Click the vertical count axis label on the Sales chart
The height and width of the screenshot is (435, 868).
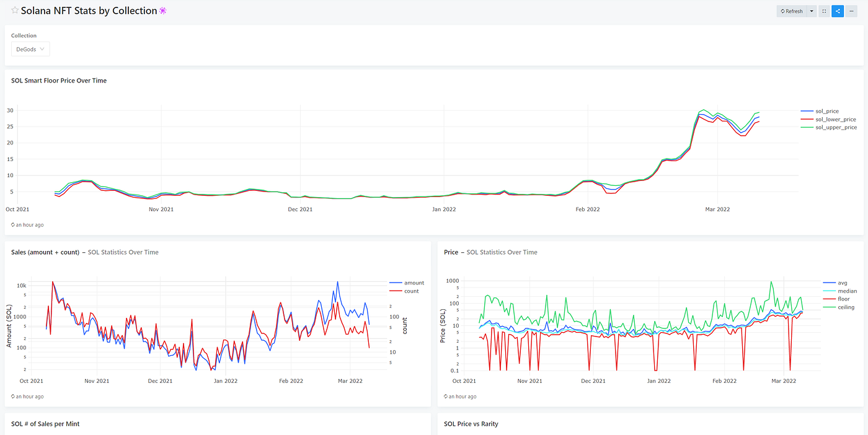click(404, 326)
